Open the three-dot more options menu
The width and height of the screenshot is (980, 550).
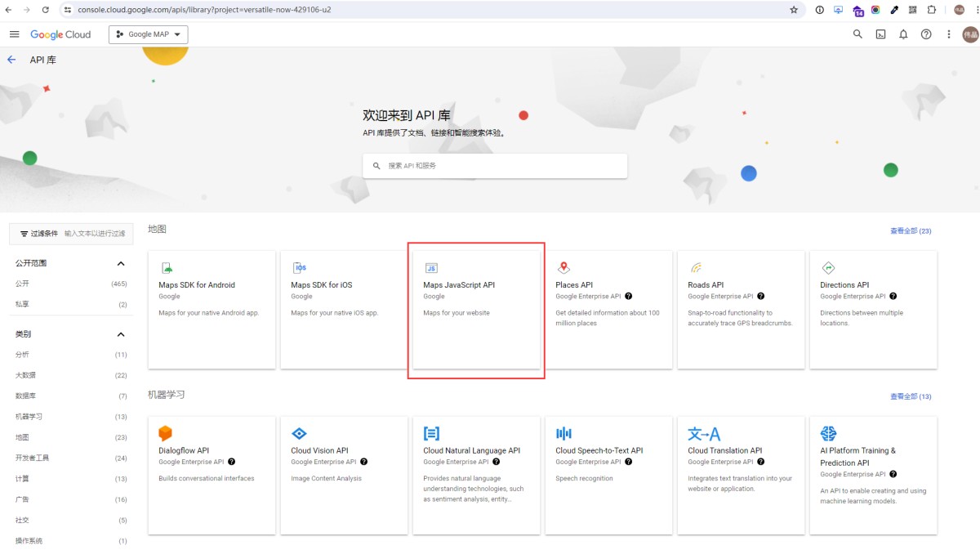[948, 34]
